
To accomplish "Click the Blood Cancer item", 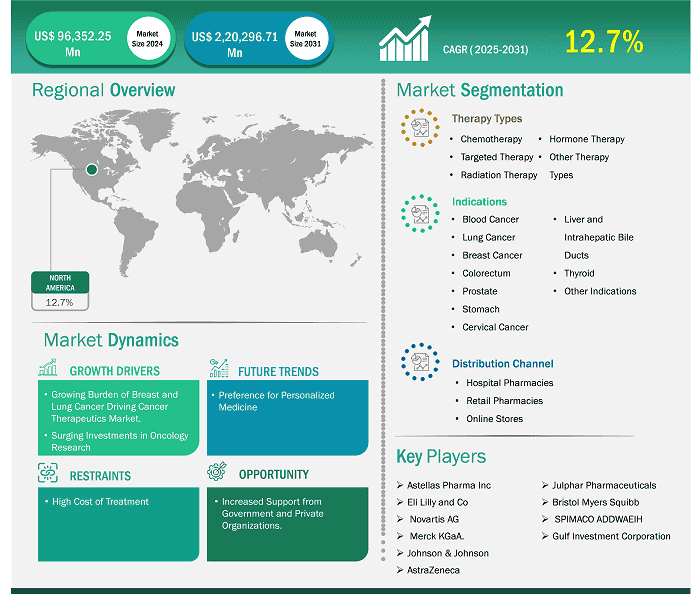I will click(x=490, y=219).
